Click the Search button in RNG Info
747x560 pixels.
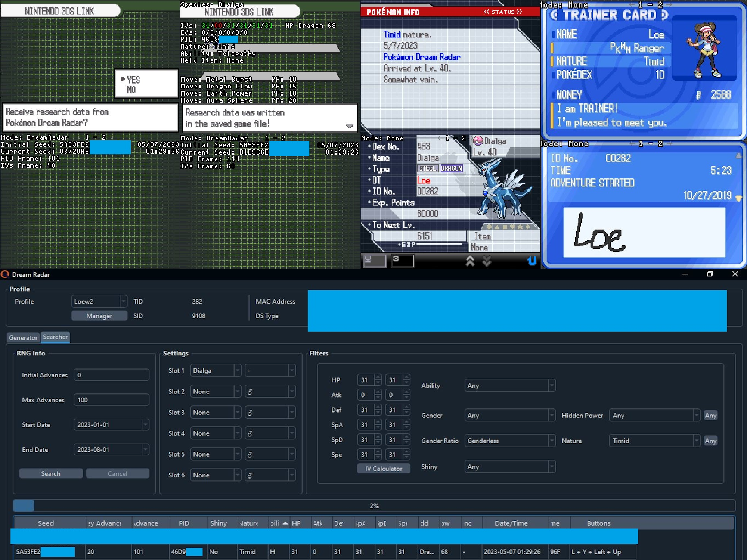click(x=51, y=473)
